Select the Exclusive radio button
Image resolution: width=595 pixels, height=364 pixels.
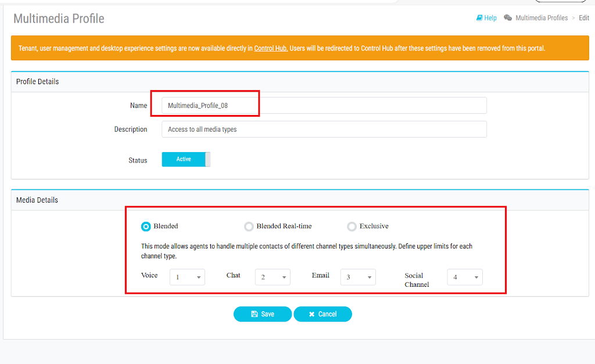pos(352,226)
